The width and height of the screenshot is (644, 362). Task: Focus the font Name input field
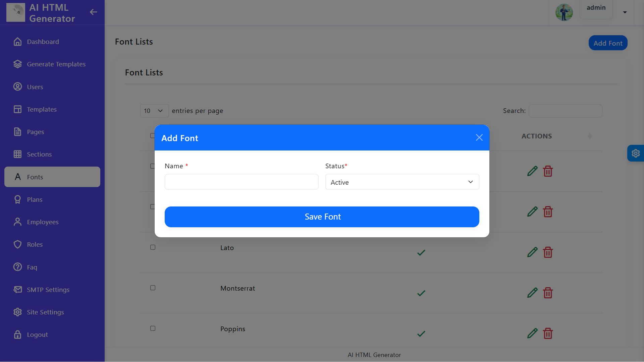point(241,182)
